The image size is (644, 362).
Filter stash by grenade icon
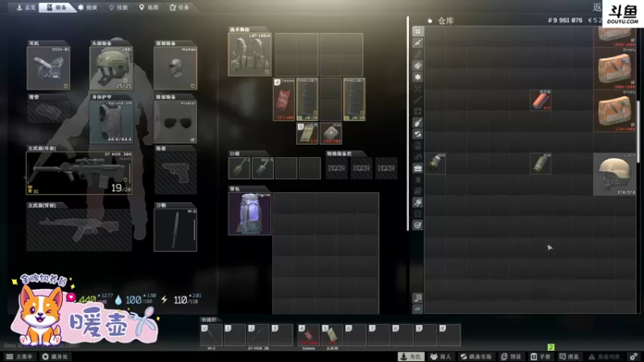coord(418,122)
